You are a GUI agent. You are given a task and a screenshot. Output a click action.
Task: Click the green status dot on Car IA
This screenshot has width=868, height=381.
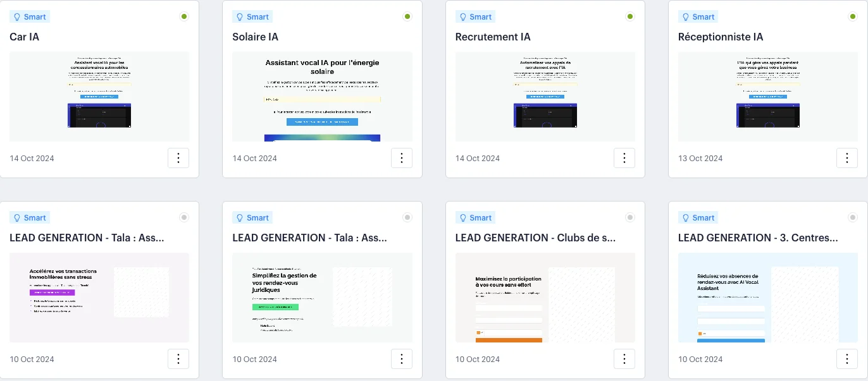point(184,16)
